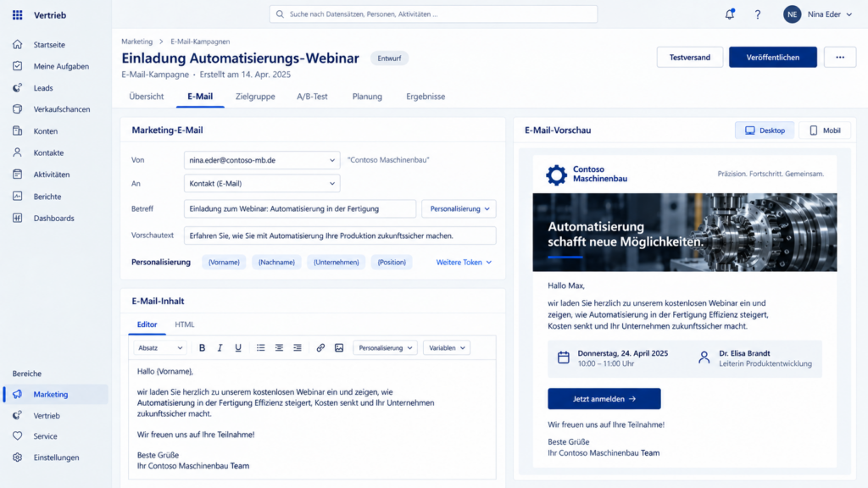Open Absatz paragraph style dropdown
The width and height of the screenshot is (868, 488).
point(159,348)
